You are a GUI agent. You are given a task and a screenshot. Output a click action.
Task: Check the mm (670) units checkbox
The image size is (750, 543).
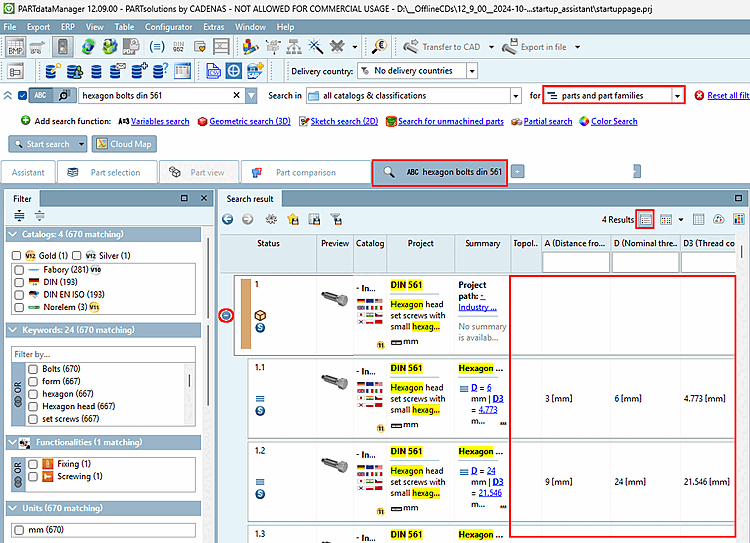pos(19,530)
